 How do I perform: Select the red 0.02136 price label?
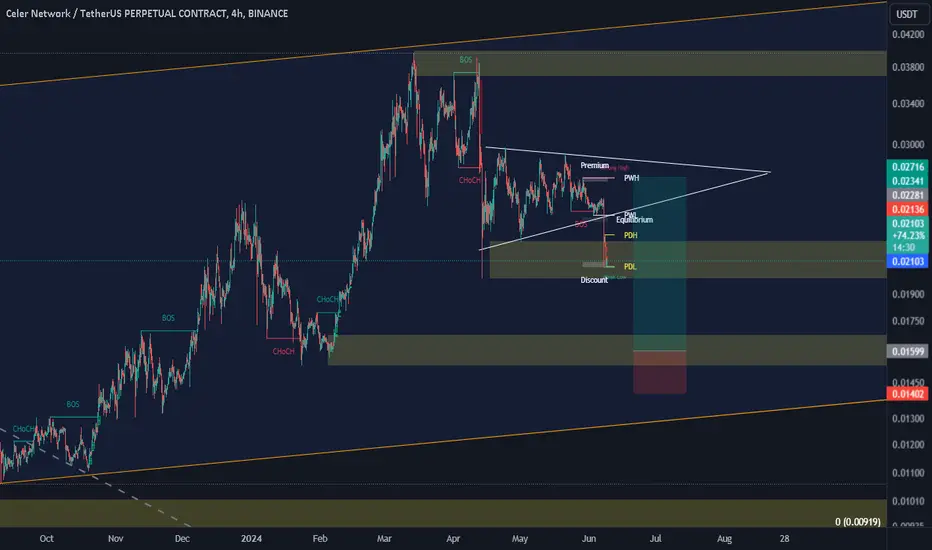908,209
